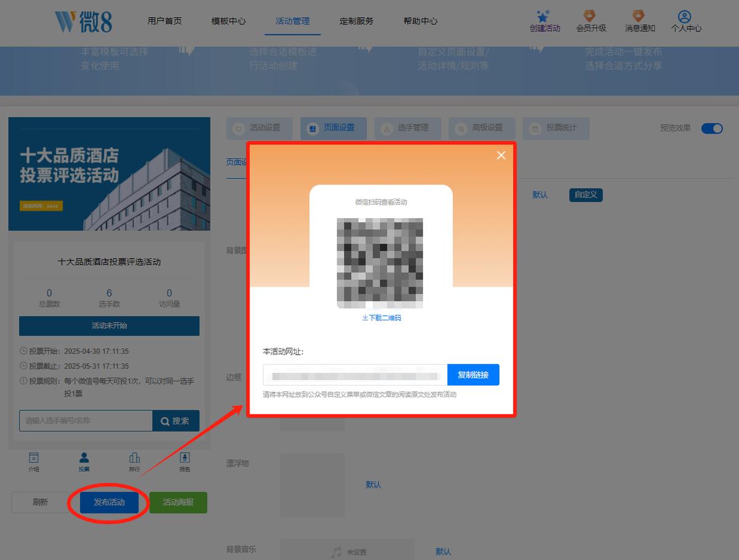The width and height of the screenshot is (739, 560).
Task: Close the QR code popup
Action: (501, 155)
